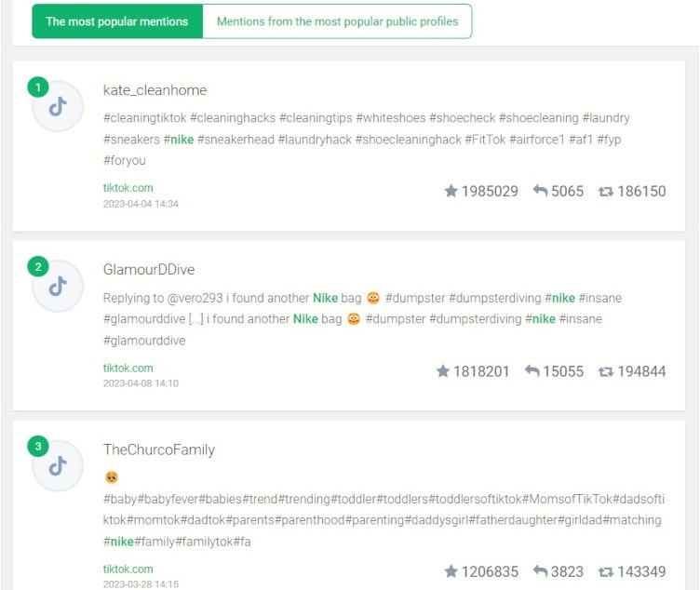
Task: Click highlighted #nike in TheChurcoFamily post
Action: pyautogui.click(x=119, y=542)
